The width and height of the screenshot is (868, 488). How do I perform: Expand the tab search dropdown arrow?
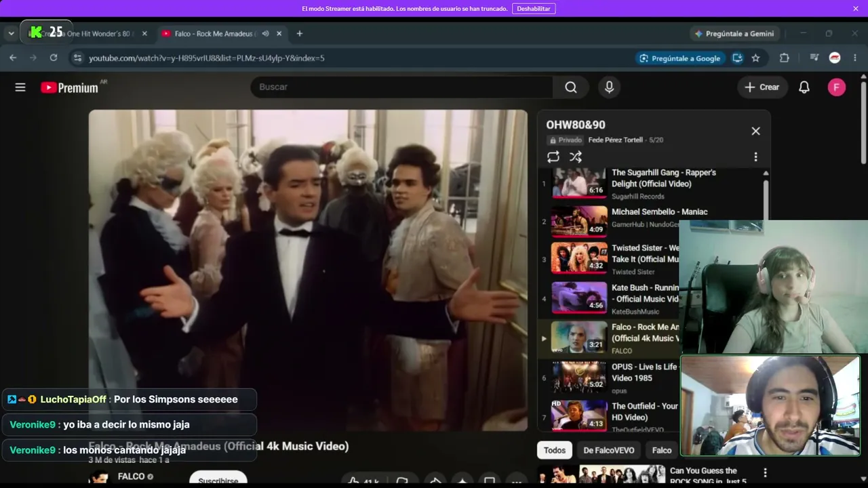pos(11,33)
